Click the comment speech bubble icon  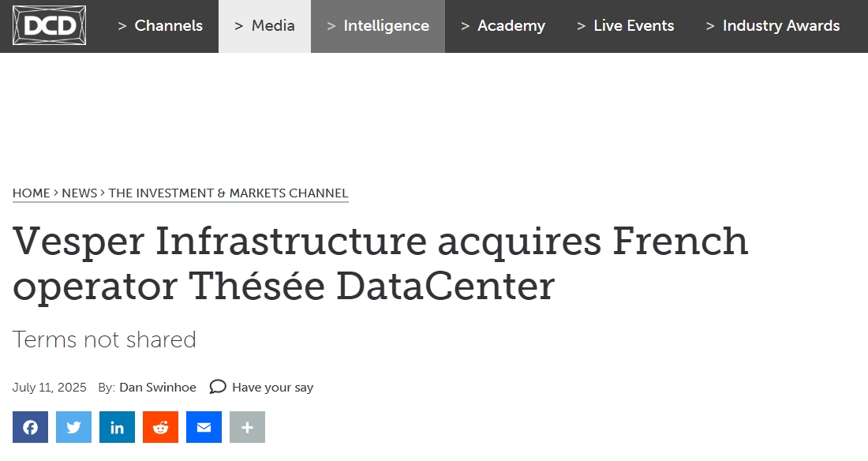tap(218, 386)
